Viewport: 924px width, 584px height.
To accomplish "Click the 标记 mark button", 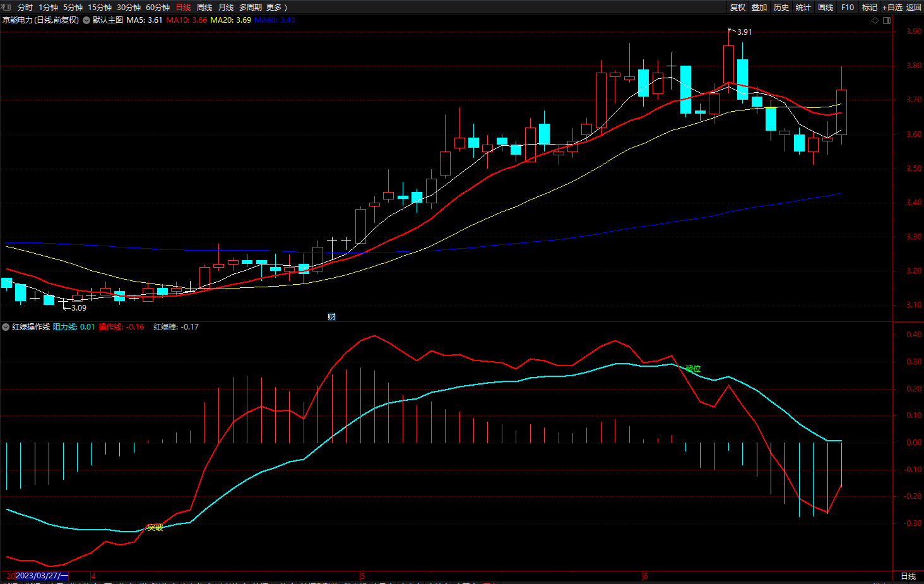I will (x=870, y=8).
